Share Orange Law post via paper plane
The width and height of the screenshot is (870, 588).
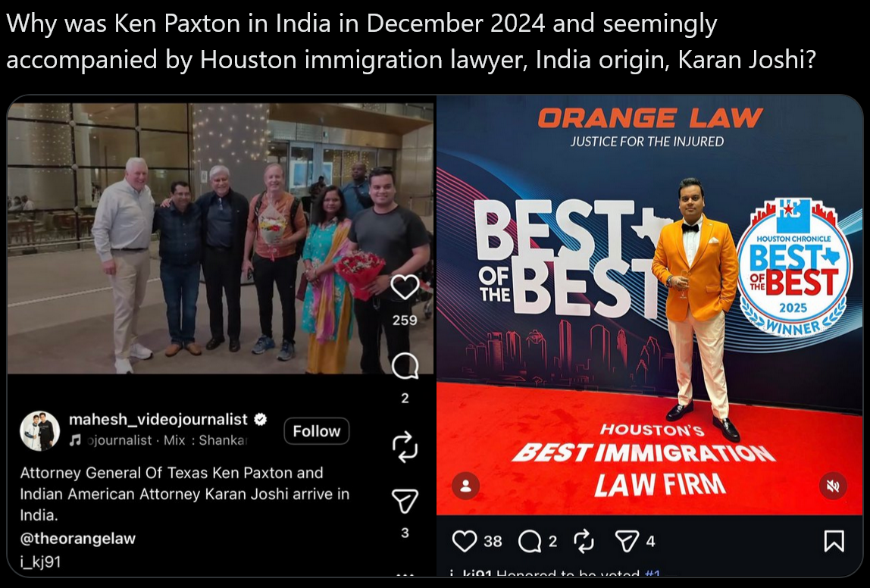[627, 541]
